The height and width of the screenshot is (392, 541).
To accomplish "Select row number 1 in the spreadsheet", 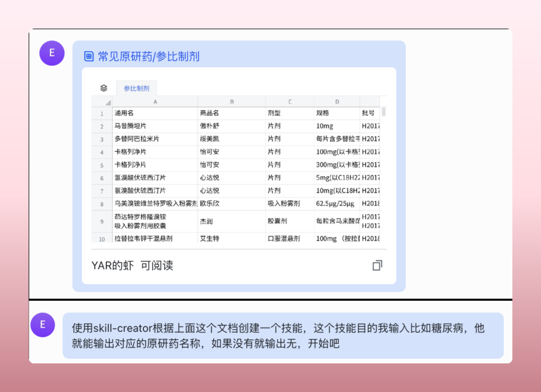I will click(101, 113).
